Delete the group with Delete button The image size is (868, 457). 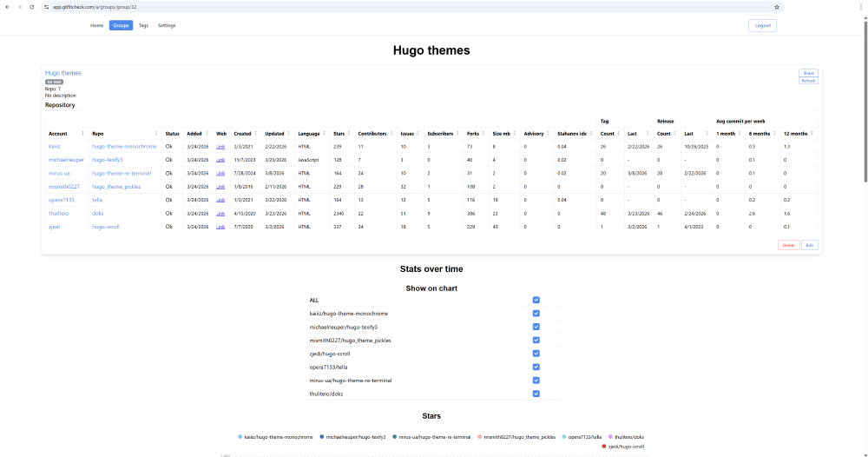tap(788, 245)
